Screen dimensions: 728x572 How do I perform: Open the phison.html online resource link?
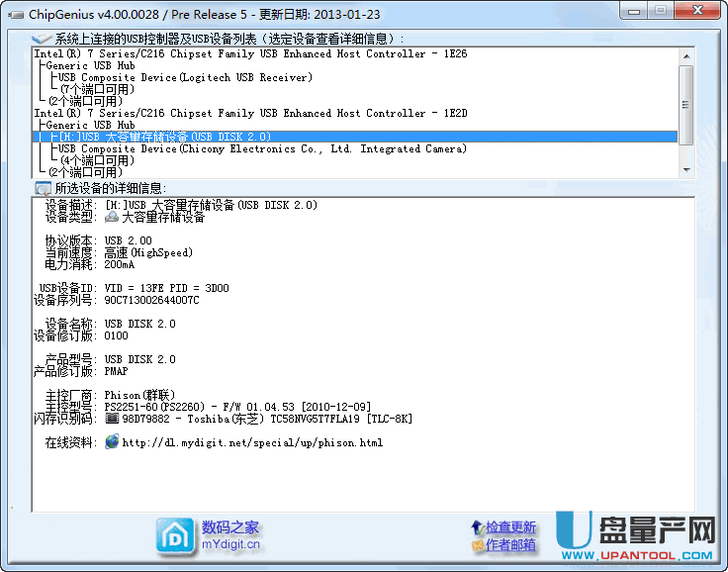[x=252, y=442]
